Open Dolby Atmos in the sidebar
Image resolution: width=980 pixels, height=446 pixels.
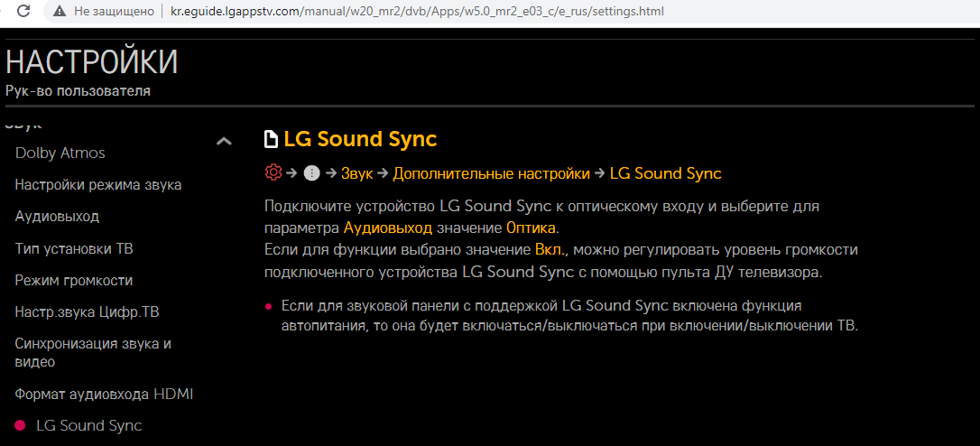pyautogui.click(x=60, y=153)
